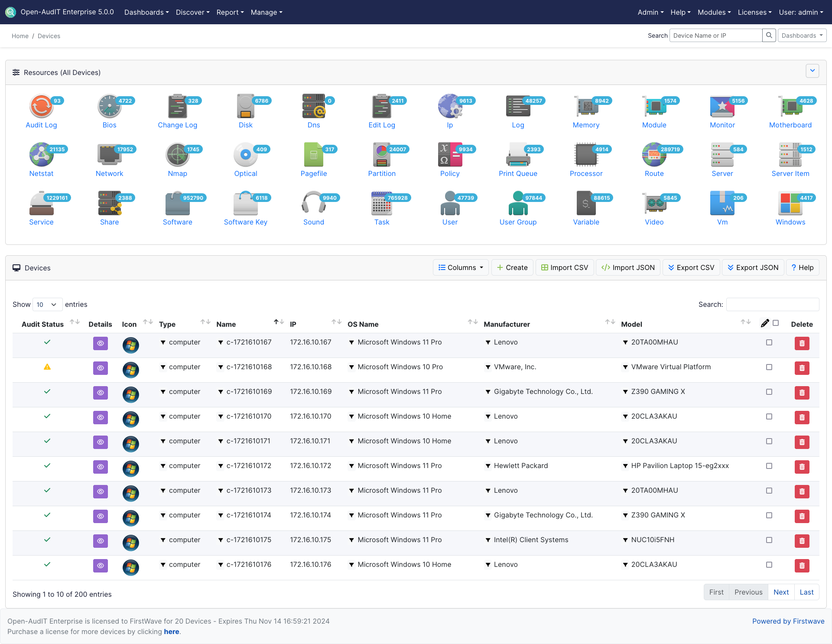Check the box for c-1721610174

tap(769, 515)
